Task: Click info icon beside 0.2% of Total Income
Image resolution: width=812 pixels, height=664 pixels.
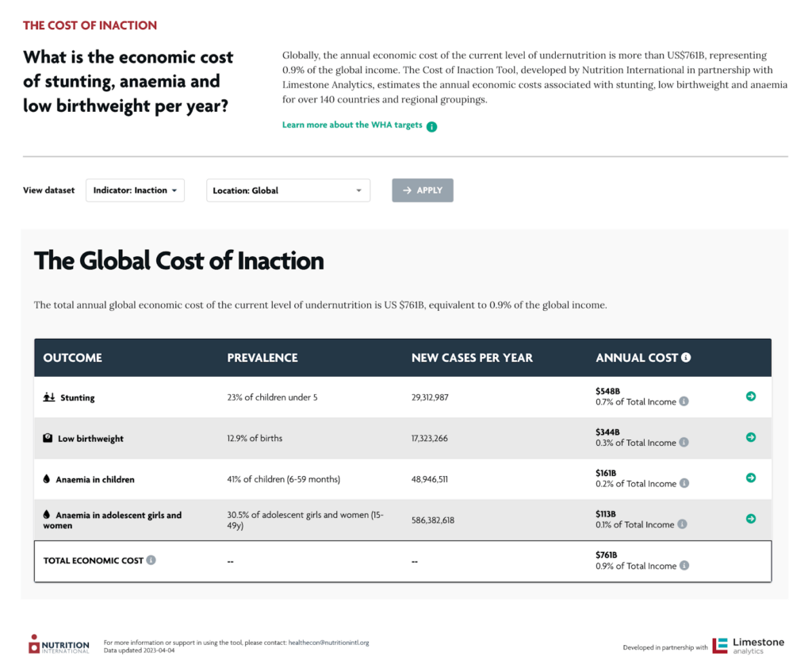Action: 684,483
